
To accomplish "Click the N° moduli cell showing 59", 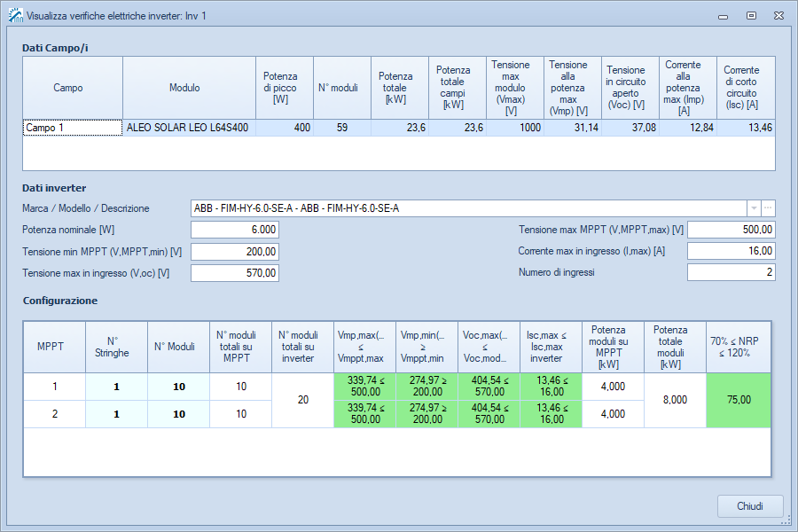I will coord(342,128).
